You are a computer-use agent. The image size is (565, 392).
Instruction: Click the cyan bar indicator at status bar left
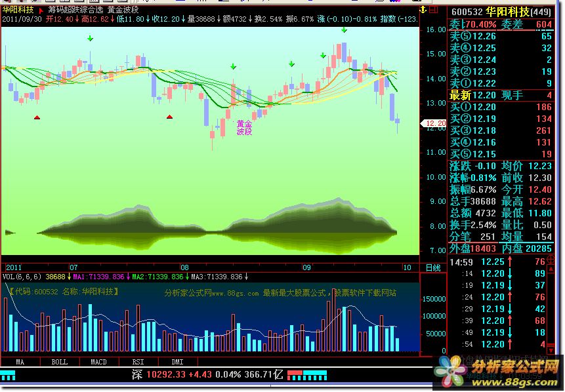click(8, 376)
